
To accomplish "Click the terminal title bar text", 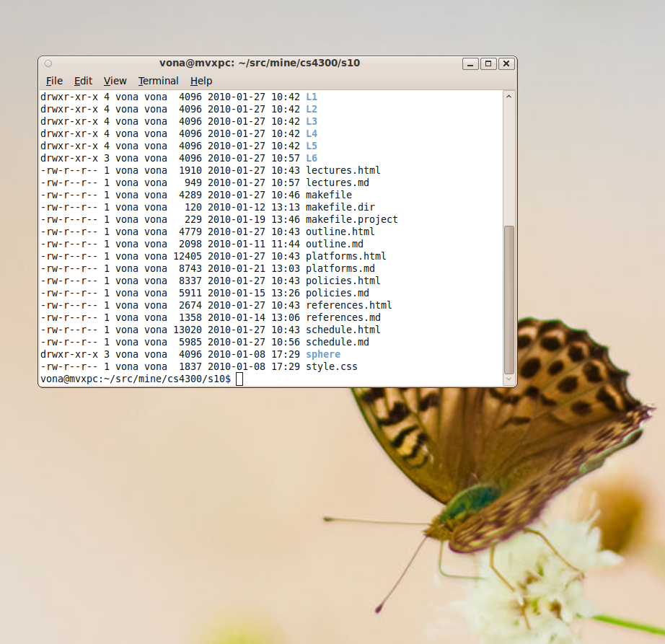I will click(260, 63).
